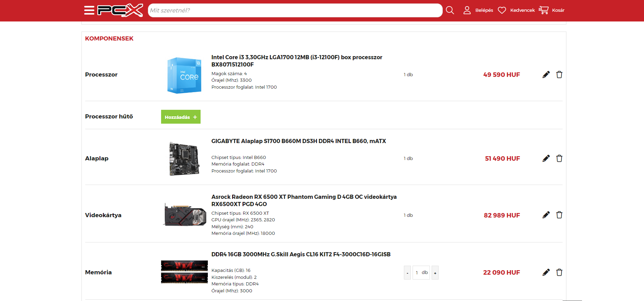
Task: Open the Kedvencek link
Action: [522, 10]
